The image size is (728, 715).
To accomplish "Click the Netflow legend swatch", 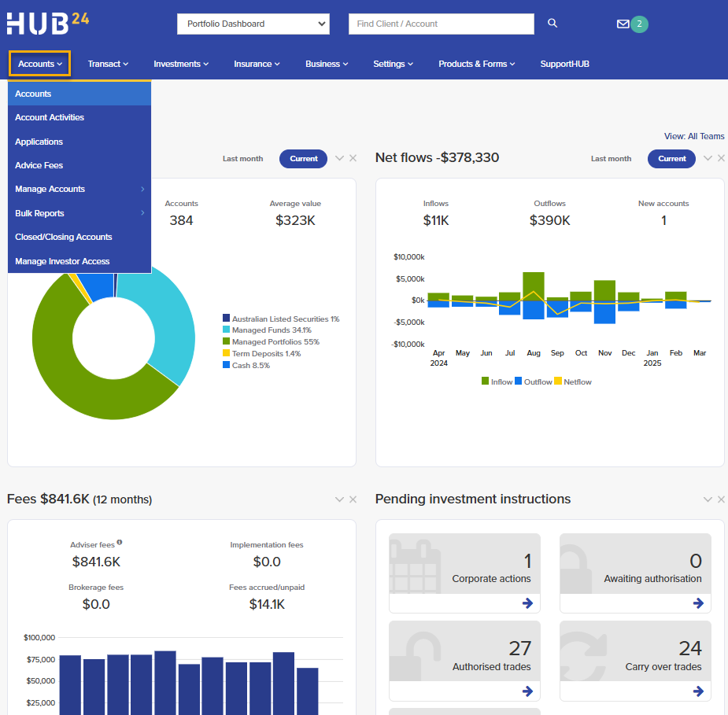I will coord(558,381).
